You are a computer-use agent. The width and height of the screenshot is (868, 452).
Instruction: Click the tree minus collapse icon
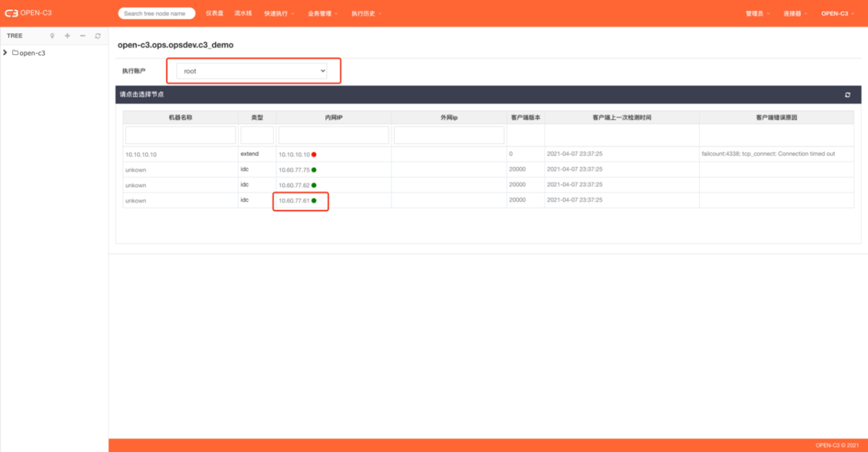pyautogui.click(x=83, y=36)
